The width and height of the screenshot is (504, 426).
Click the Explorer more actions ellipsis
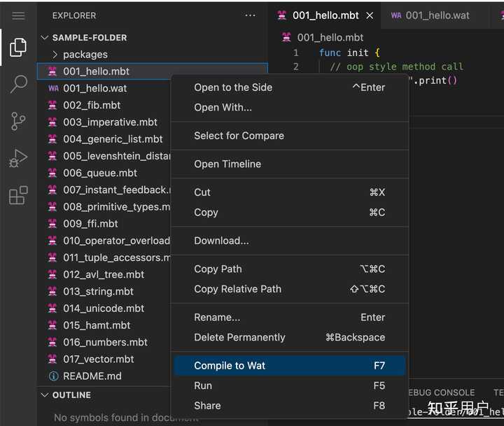[x=250, y=15]
